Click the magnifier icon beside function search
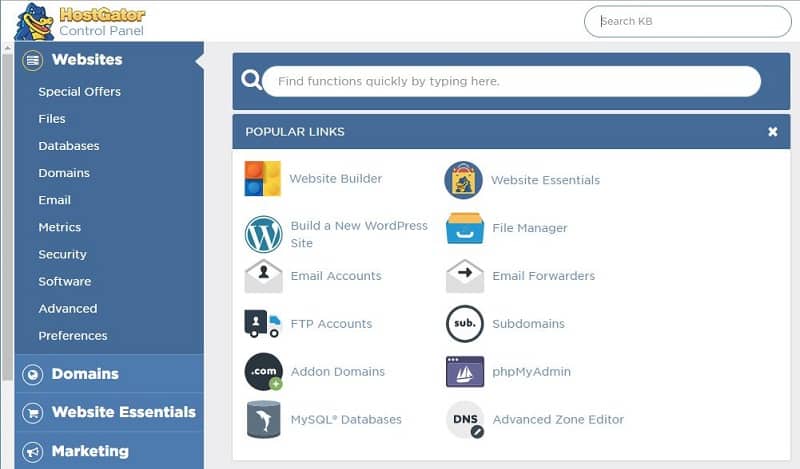 click(x=252, y=80)
